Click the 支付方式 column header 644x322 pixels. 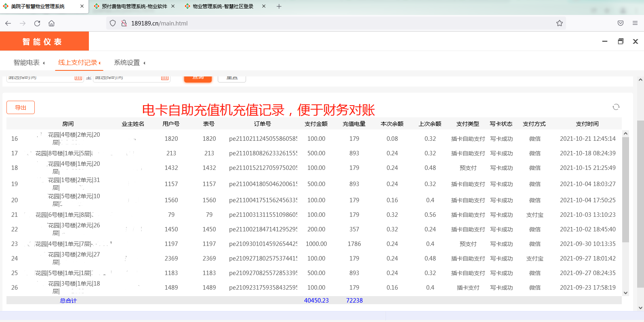point(534,124)
